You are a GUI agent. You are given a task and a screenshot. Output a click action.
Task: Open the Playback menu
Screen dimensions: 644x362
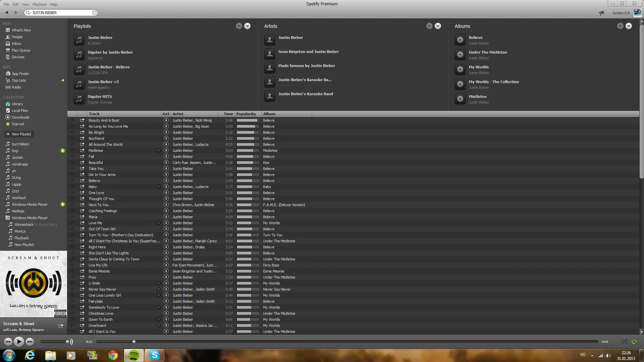pos(40,4)
